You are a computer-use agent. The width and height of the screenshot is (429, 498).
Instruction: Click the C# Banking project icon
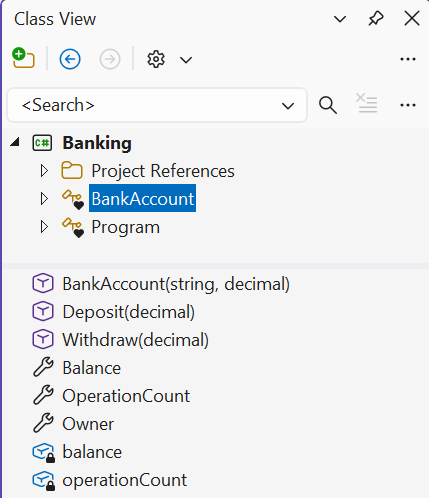42,143
